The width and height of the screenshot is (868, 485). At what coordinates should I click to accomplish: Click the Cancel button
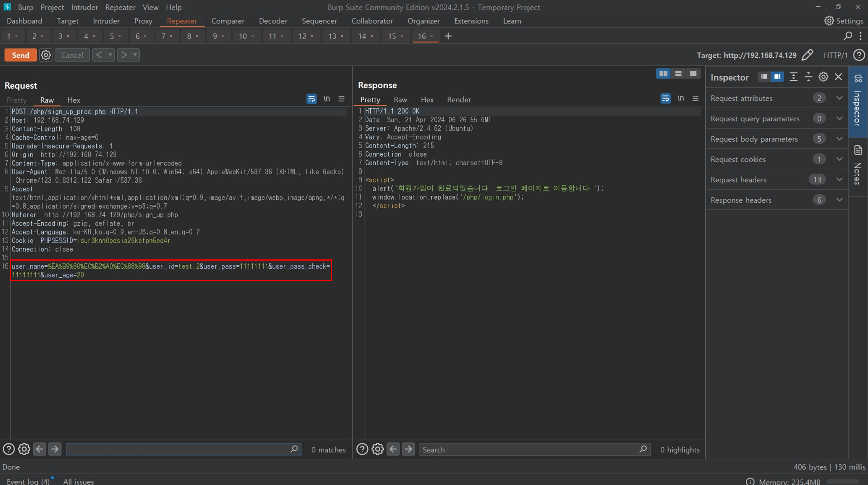(72, 55)
